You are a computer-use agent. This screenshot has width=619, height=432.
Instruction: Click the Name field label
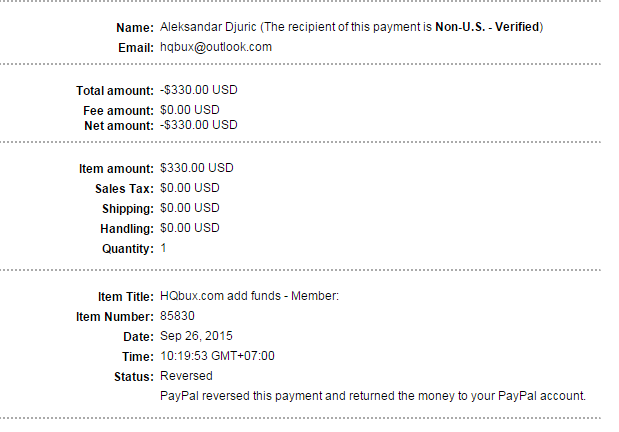[136, 27]
